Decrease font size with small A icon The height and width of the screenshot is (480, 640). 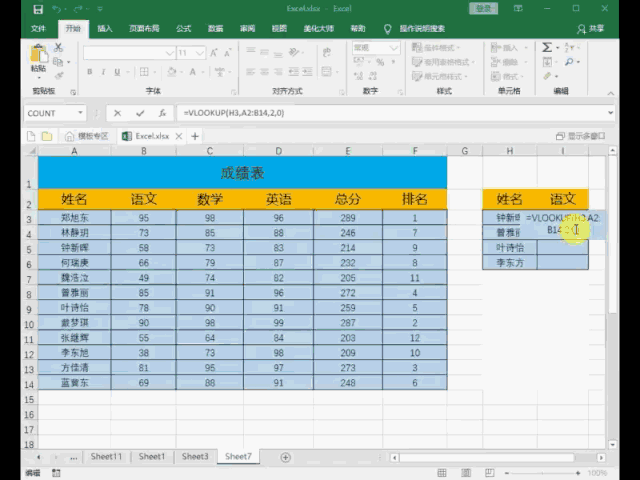[228, 53]
